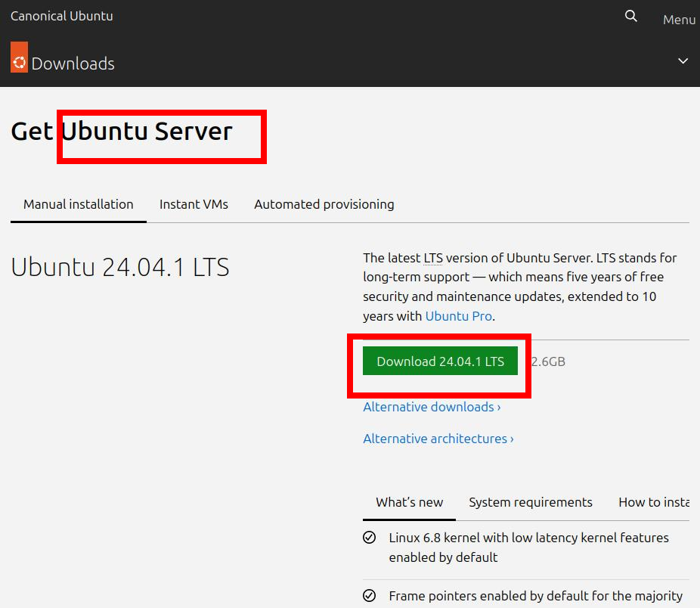The image size is (700, 608).
Task: Click the 2.6GB file size text
Action: click(x=548, y=361)
